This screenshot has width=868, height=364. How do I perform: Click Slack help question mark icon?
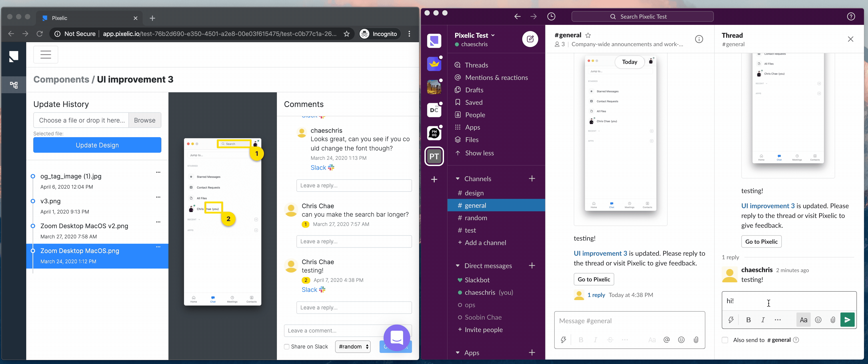851,16
